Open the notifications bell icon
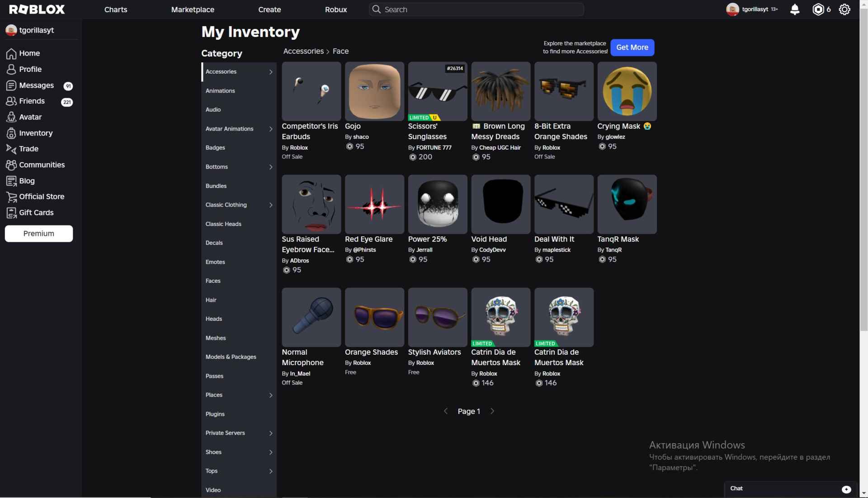Viewport: 868px width, 498px height. click(x=794, y=9)
